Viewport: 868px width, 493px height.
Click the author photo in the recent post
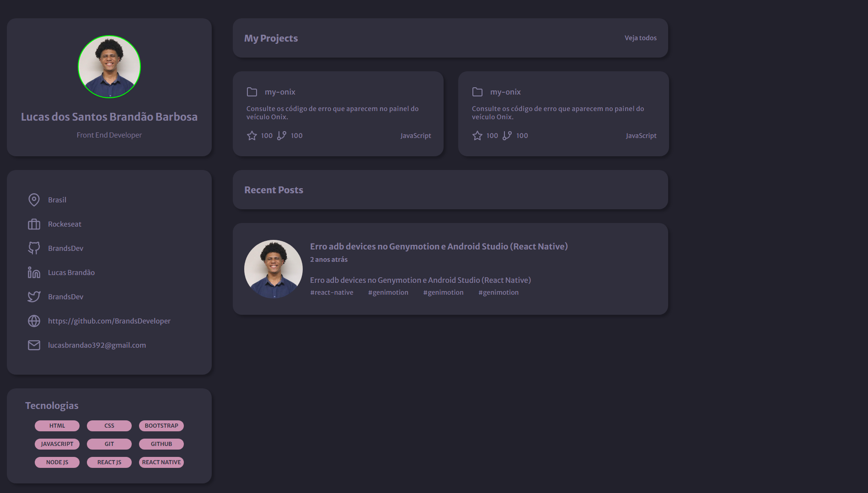pos(273,269)
